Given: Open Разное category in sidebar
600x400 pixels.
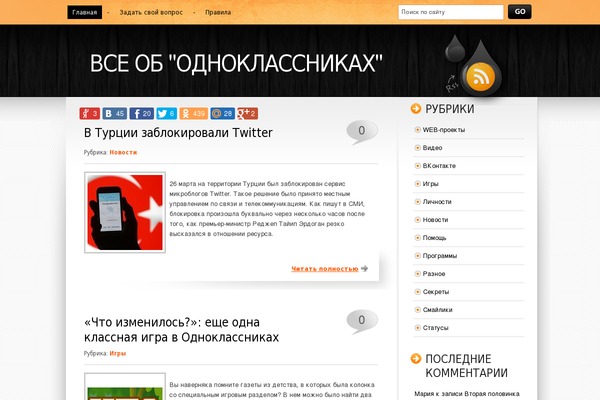Looking at the screenshot, I should (434, 274).
